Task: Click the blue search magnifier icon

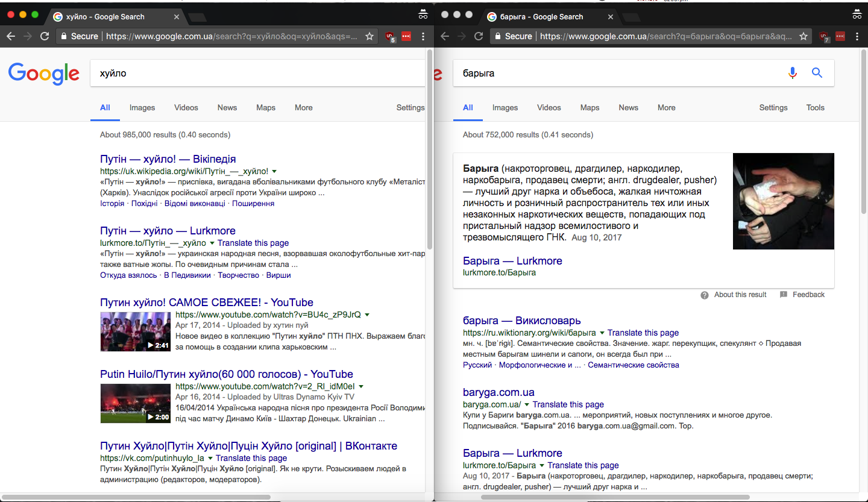Action: (x=817, y=73)
